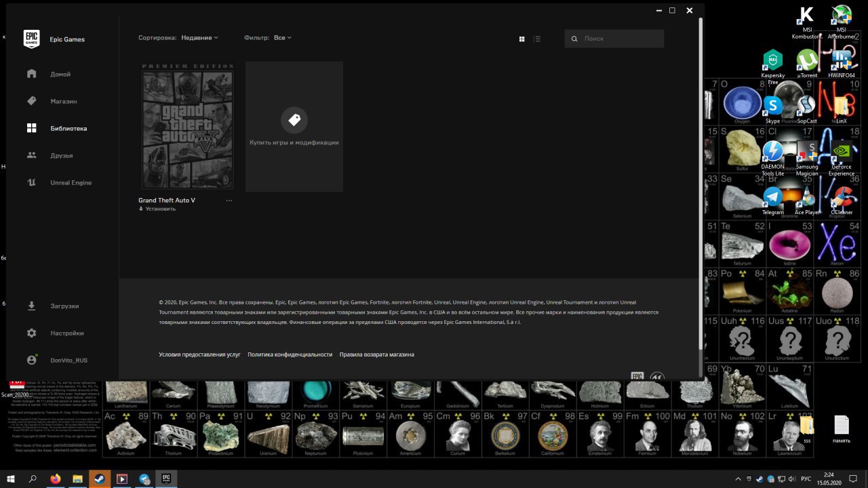Switch library to grid view
The height and width of the screenshot is (488, 868).
click(521, 39)
